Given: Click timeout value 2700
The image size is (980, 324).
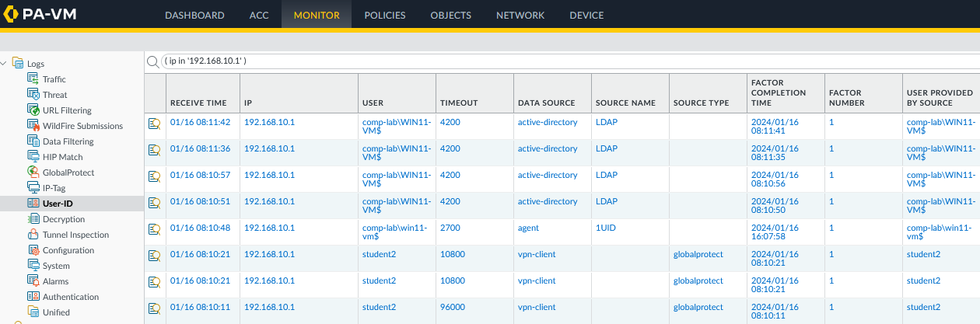Looking at the screenshot, I should pyautogui.click(x=451, y=228).
